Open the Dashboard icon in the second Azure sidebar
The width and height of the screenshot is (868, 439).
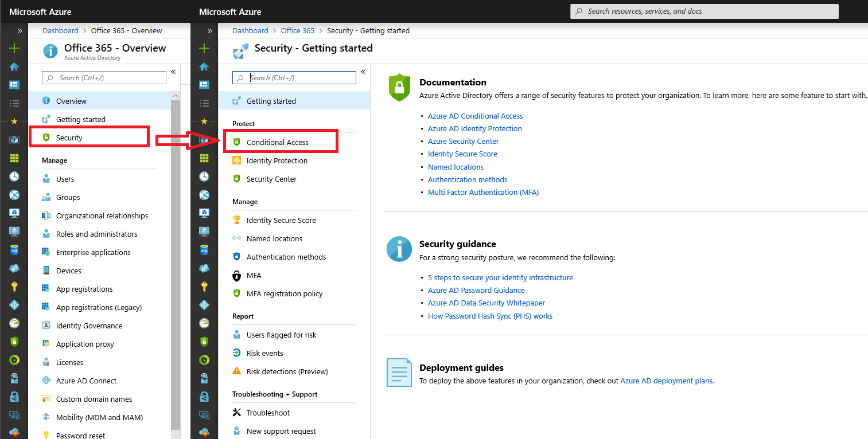click(204, 85)
